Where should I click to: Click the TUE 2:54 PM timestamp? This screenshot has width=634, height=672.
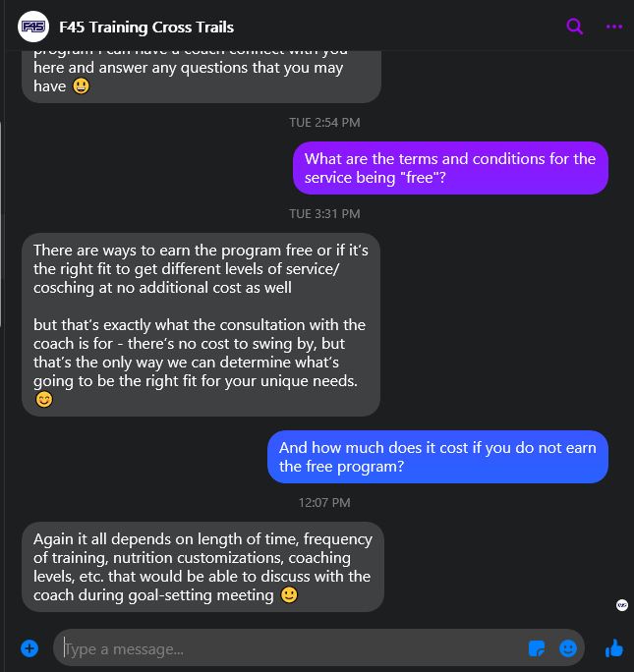[x=324, y=123]
